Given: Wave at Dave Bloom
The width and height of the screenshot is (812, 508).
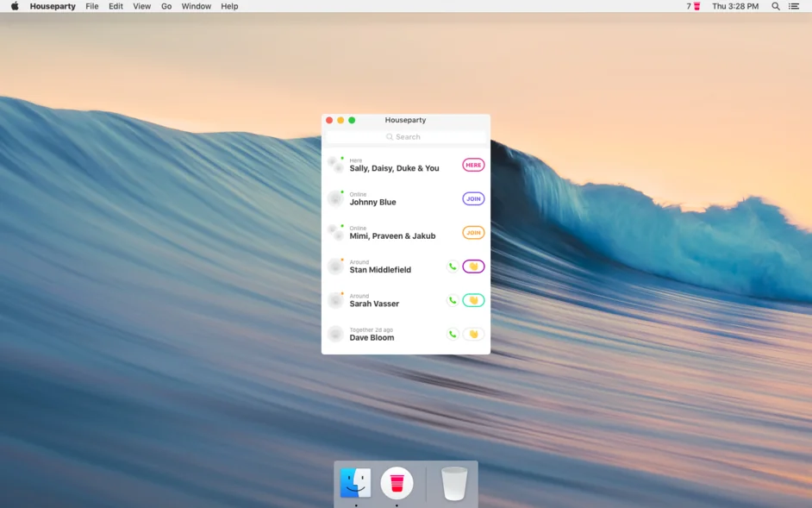Looking at the screenshot, I should (472, 334).
